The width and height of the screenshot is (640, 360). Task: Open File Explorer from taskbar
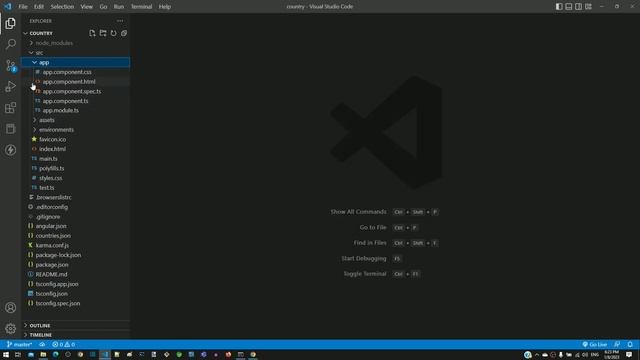[43, 355]
